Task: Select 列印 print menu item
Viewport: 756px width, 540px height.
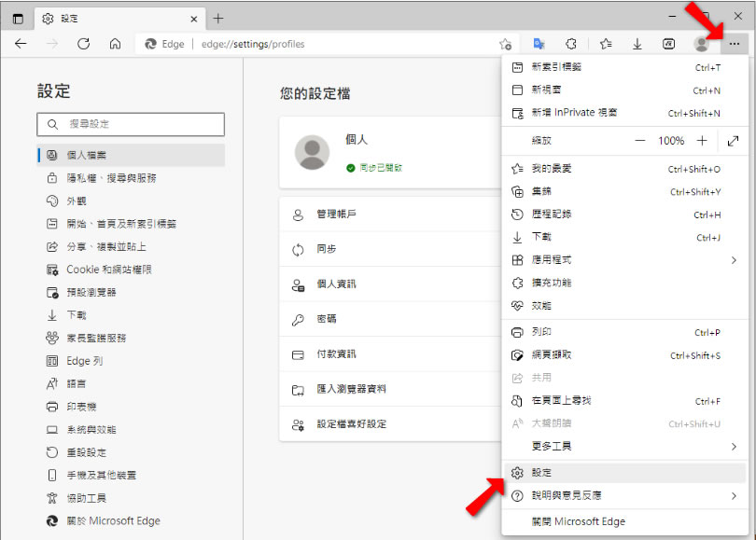Action: 624,332
